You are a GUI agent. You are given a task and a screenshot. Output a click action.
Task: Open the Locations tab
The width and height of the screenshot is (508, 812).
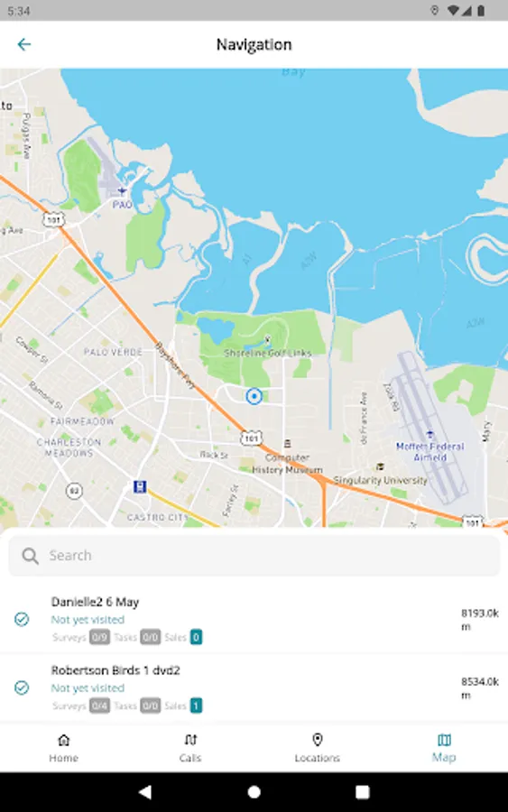(318, 748)
